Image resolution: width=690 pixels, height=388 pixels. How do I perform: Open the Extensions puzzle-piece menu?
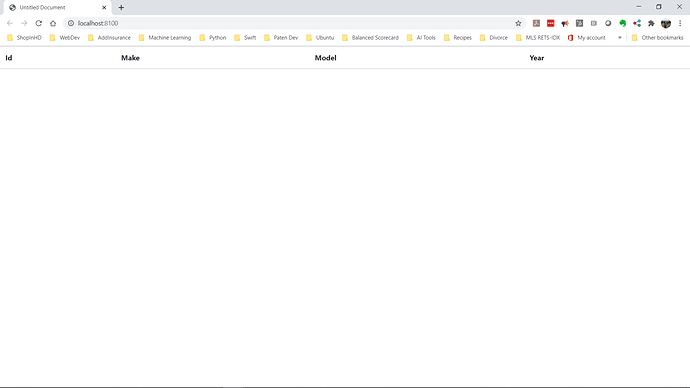coord(651,23)
